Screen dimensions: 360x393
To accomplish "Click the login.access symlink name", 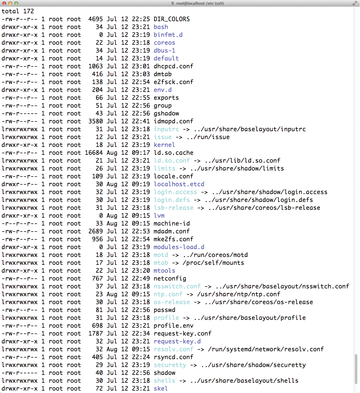I will click(175, 192).
